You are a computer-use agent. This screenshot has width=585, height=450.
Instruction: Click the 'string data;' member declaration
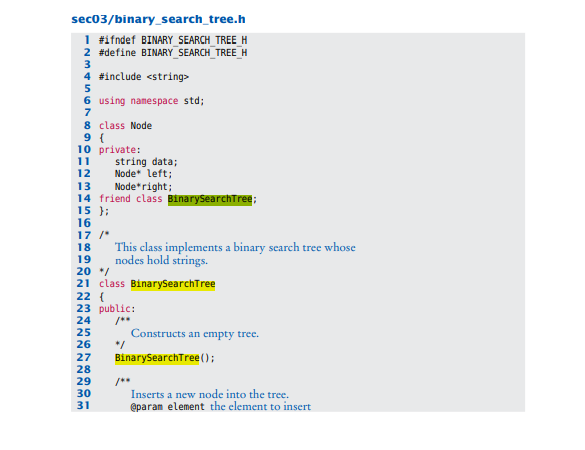[x=146, y=162]
